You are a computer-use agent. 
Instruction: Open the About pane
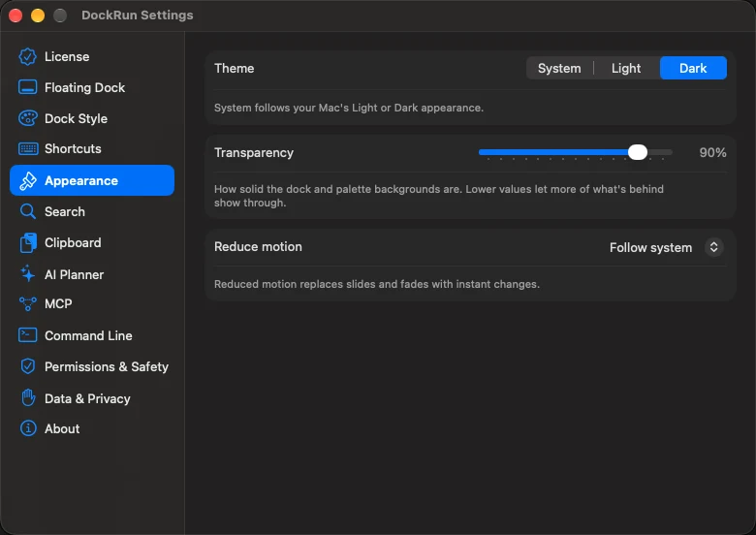pyautogui.click(x=92, y=428)
